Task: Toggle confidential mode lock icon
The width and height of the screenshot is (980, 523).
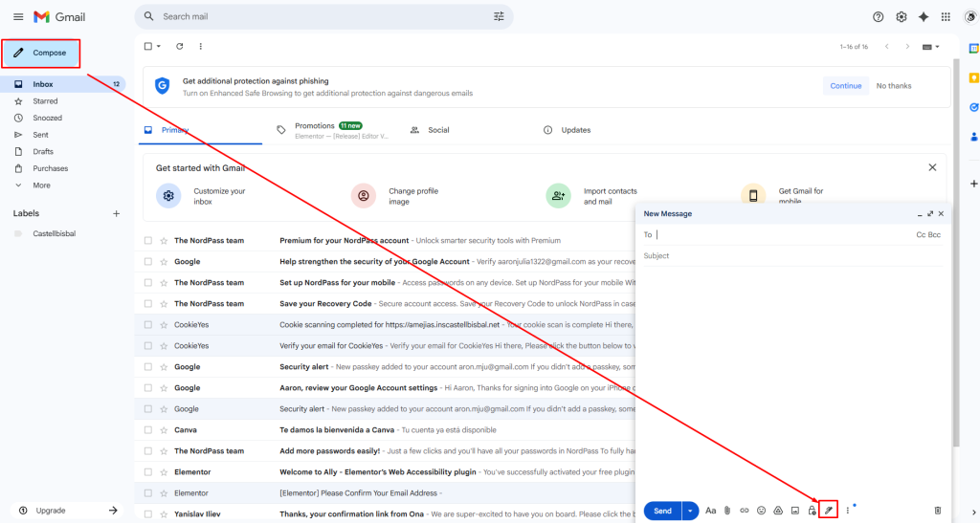Action: point(812,511)
